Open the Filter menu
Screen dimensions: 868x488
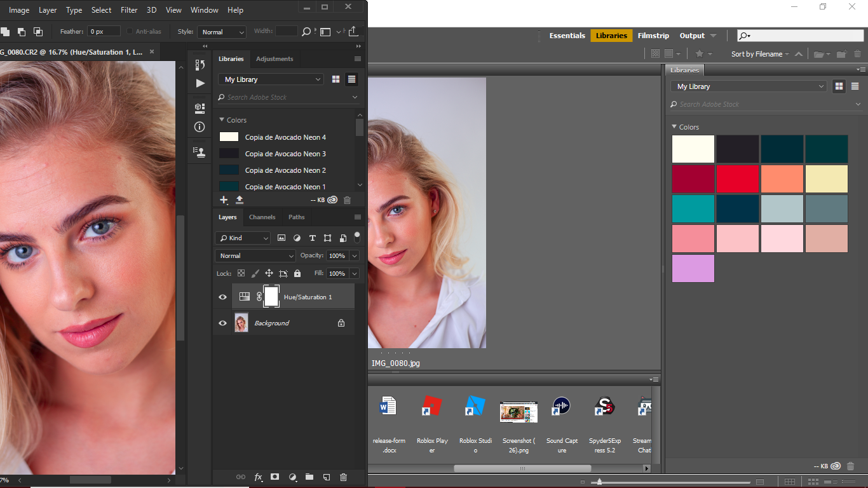pyautogui.click(x=129, y=10)
